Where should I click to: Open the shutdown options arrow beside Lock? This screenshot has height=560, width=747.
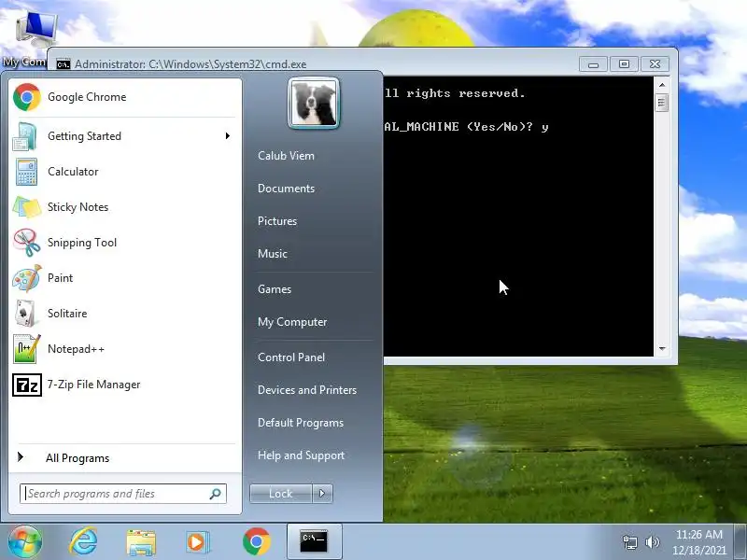coord(322,494)
